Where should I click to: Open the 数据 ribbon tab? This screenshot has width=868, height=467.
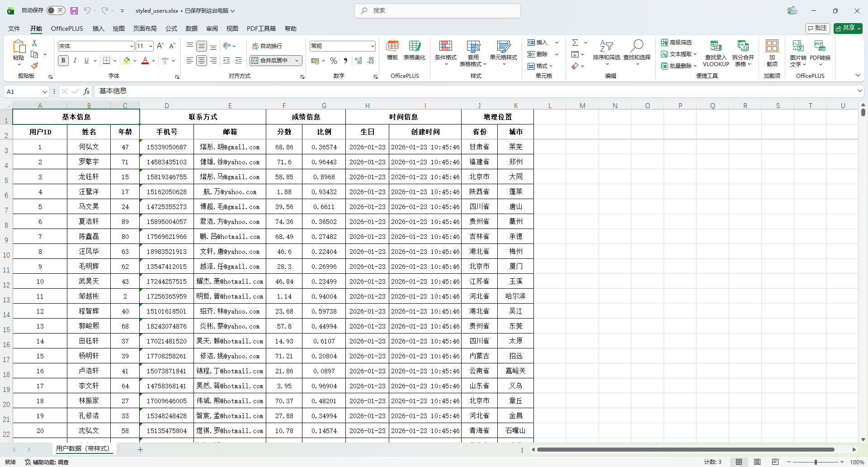click(192, 29)
